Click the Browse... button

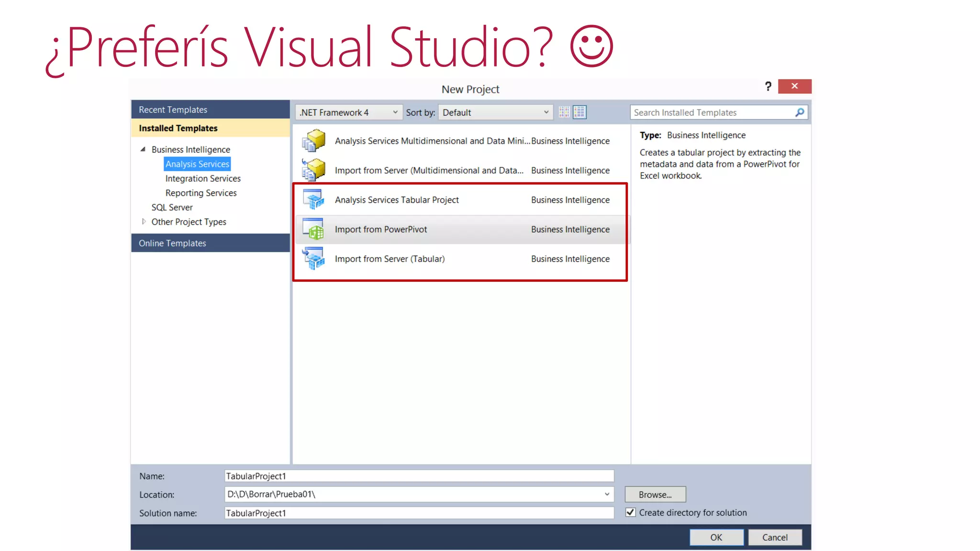pos(655,495)
